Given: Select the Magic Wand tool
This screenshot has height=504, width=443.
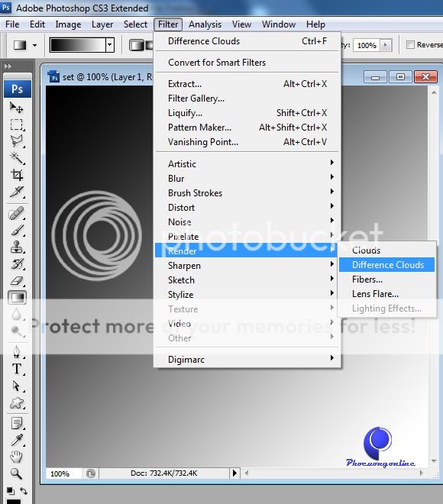Looking at the screenshot, I should pos(16,158).
